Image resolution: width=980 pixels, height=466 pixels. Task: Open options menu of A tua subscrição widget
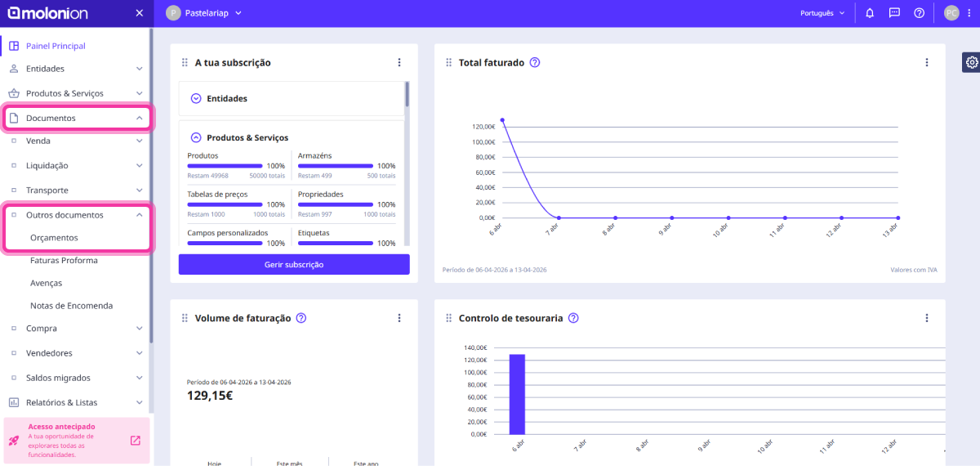point(399,63)
